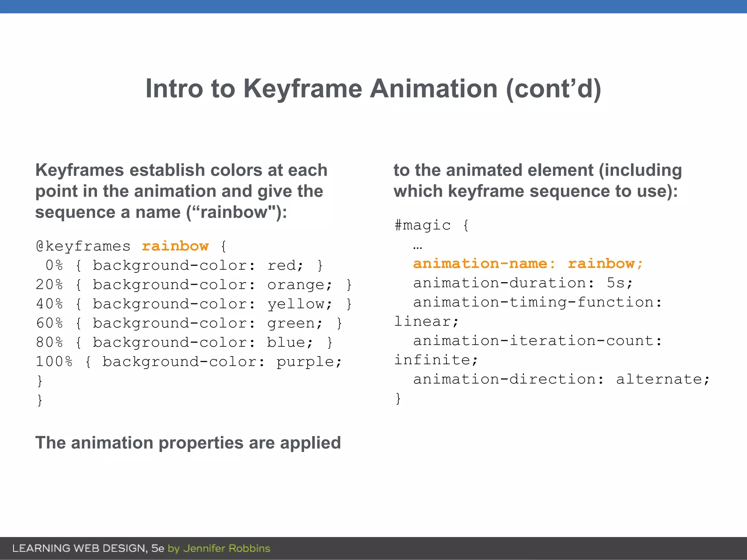This screenshot has width=747, height=560.
Task: Click the '80% background-color: blue' line
Action: click(184, 343)
